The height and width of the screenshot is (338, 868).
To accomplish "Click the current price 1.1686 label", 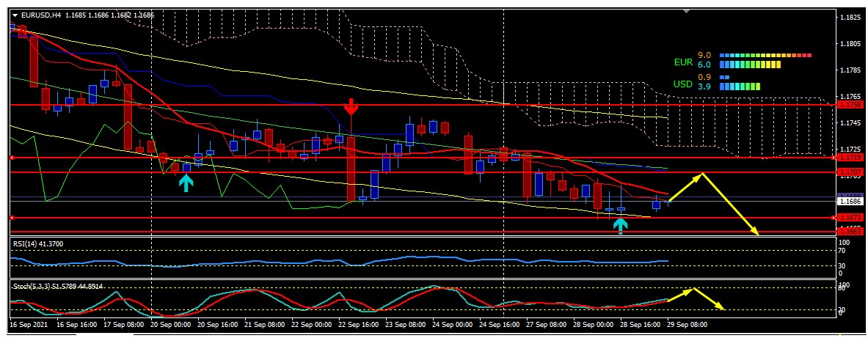I will [852, 200].
